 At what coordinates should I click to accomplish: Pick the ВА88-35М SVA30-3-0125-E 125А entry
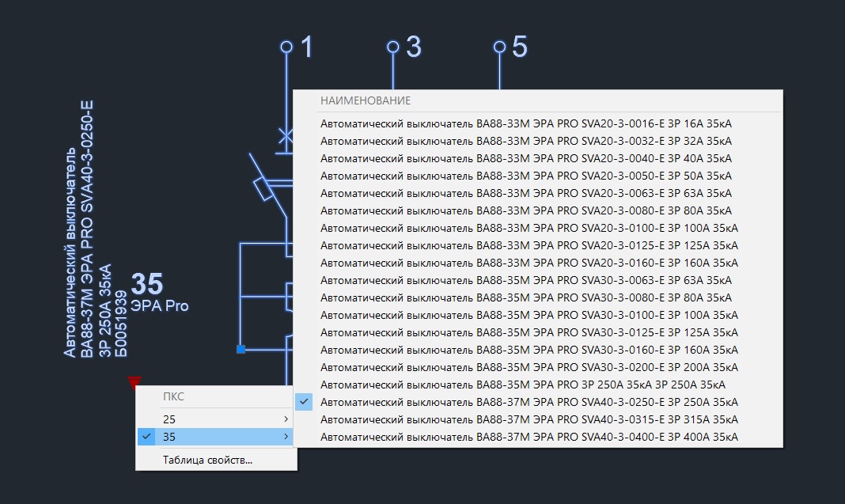[538, 332]
